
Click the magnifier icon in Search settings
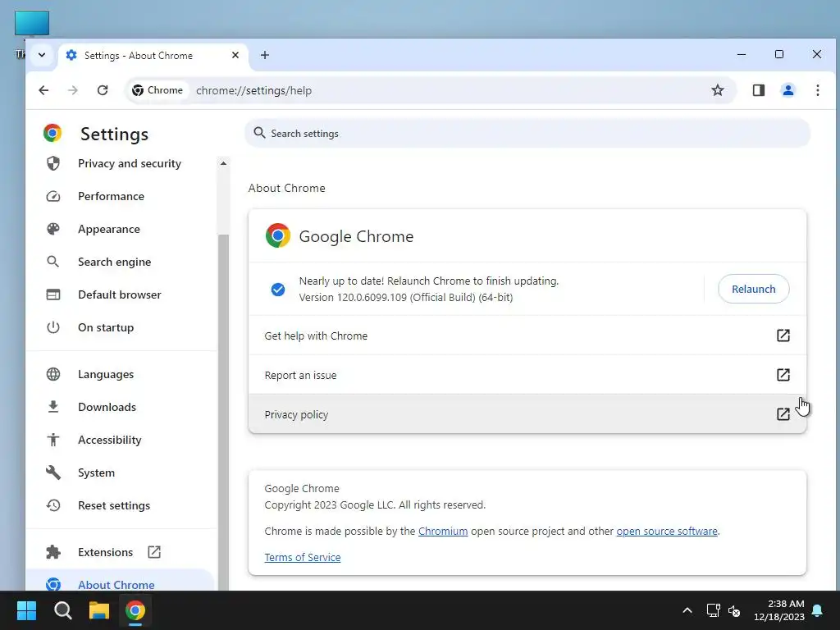(x=259, y=133)
